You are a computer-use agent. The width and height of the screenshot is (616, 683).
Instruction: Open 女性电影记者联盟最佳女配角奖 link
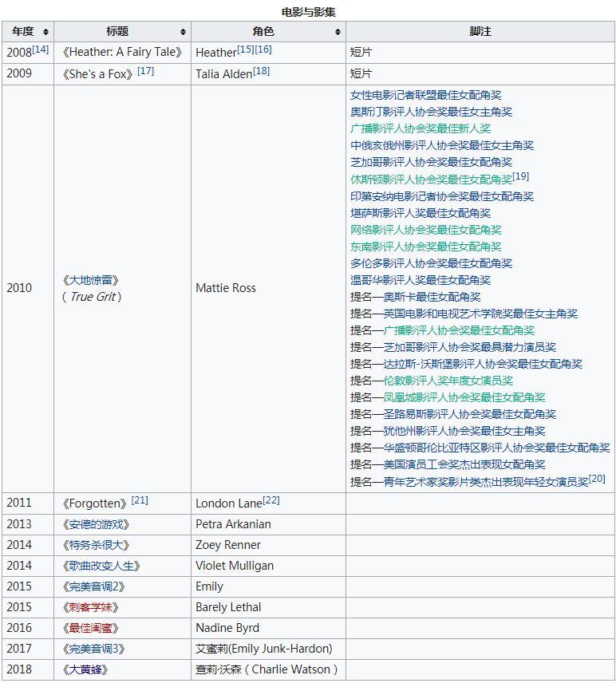coord(425,95)
